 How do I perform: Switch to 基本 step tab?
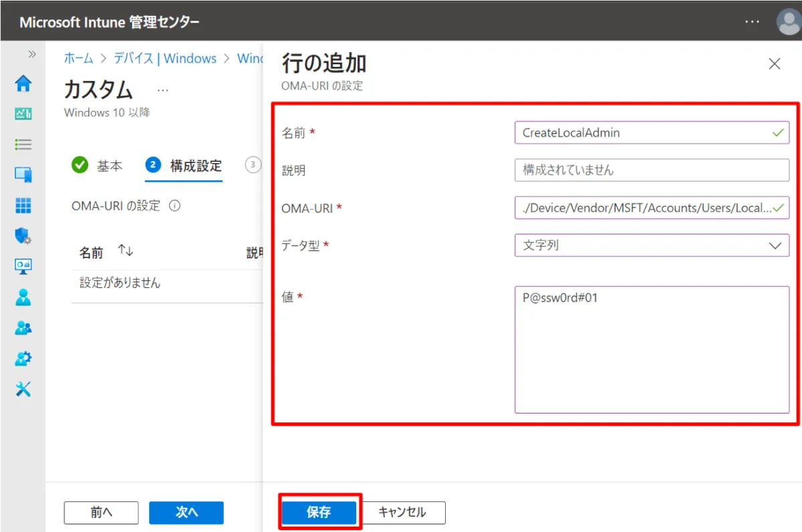tap(98, 166)
